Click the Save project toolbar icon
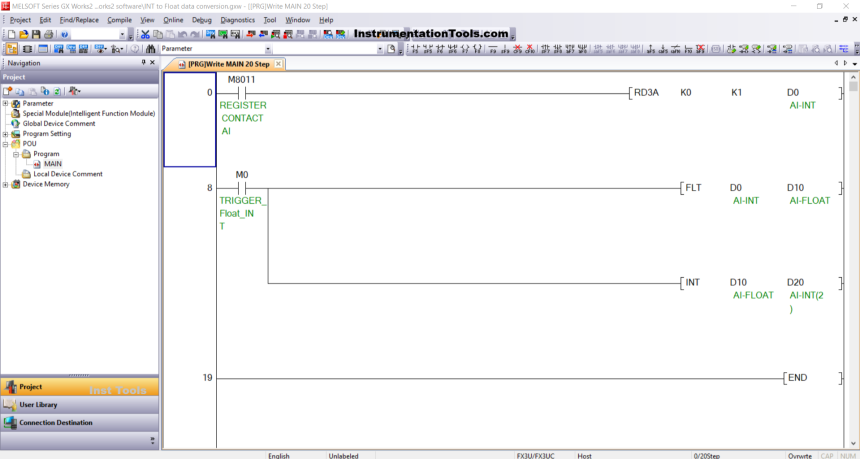 34,34
